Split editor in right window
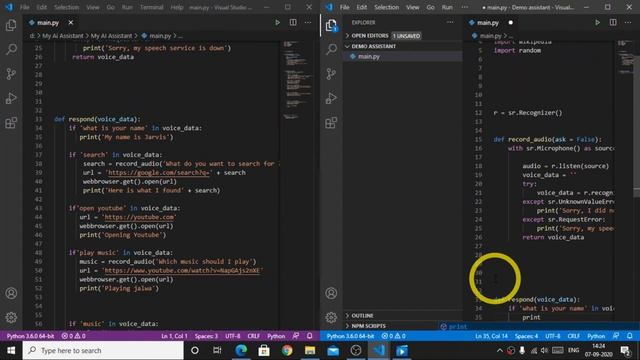The image size is (640, 360). pyautogui.click(x=613, y=22)
